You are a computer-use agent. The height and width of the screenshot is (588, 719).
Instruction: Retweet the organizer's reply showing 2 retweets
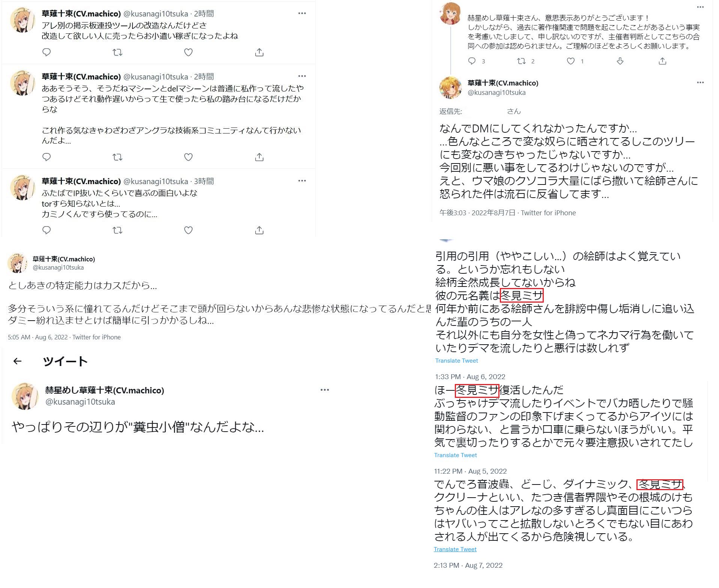point(522,61)
